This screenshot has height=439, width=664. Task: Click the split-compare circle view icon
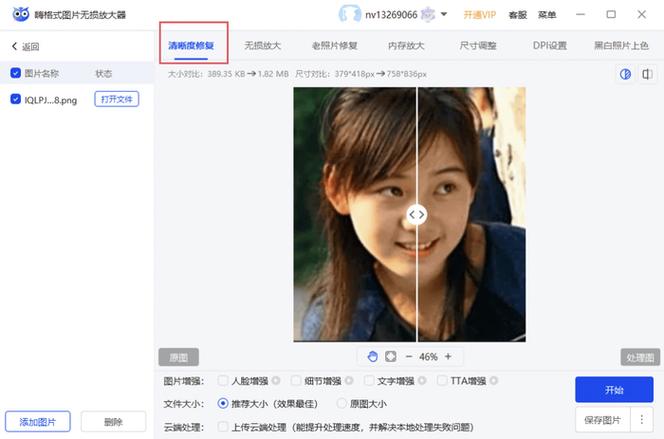tap(625, 74)
